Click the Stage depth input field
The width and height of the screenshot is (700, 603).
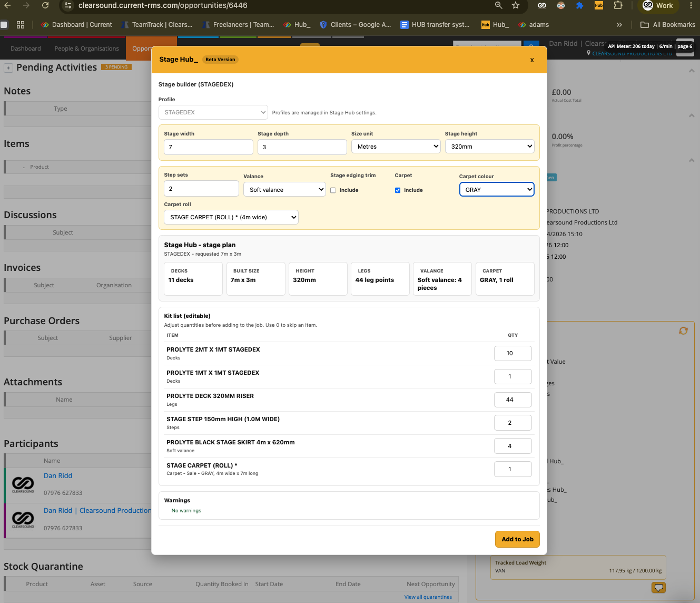click(302, 147)
